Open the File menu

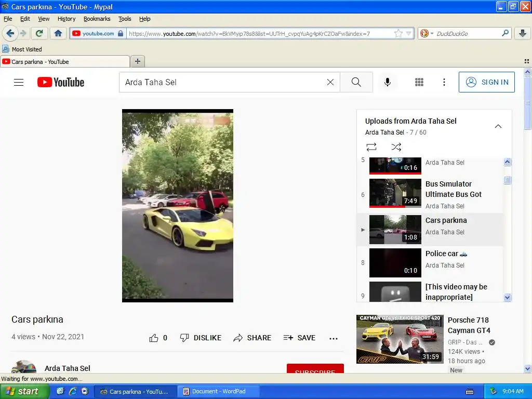tap(8, 19)
